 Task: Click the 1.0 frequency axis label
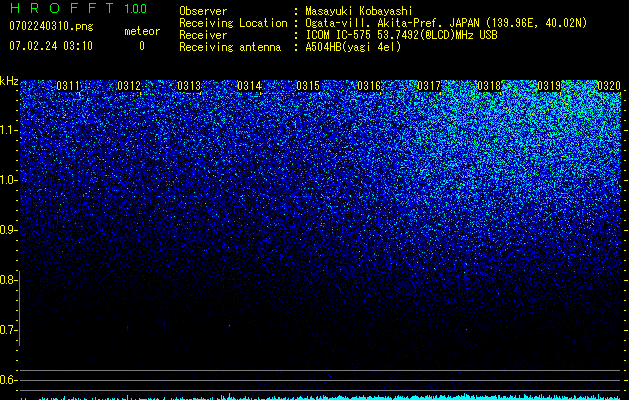[8, 180]
